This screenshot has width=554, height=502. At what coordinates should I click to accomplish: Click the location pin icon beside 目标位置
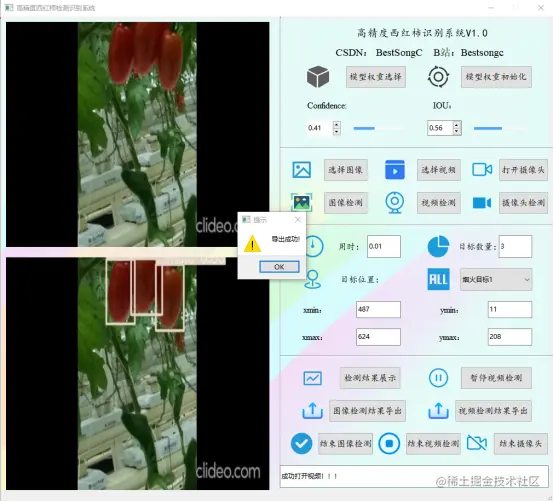tap(313, 279)
